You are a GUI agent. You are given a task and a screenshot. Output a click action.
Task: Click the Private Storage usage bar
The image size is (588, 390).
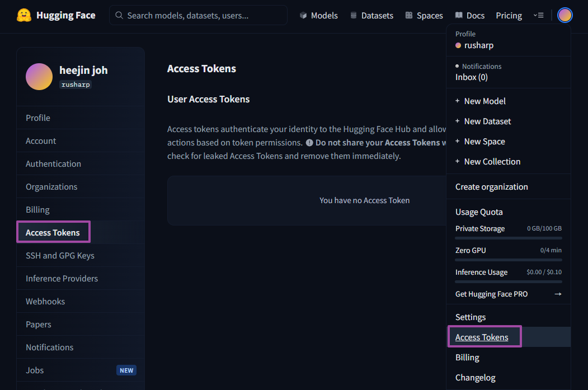pyautogui.click(x=509, y=238)
